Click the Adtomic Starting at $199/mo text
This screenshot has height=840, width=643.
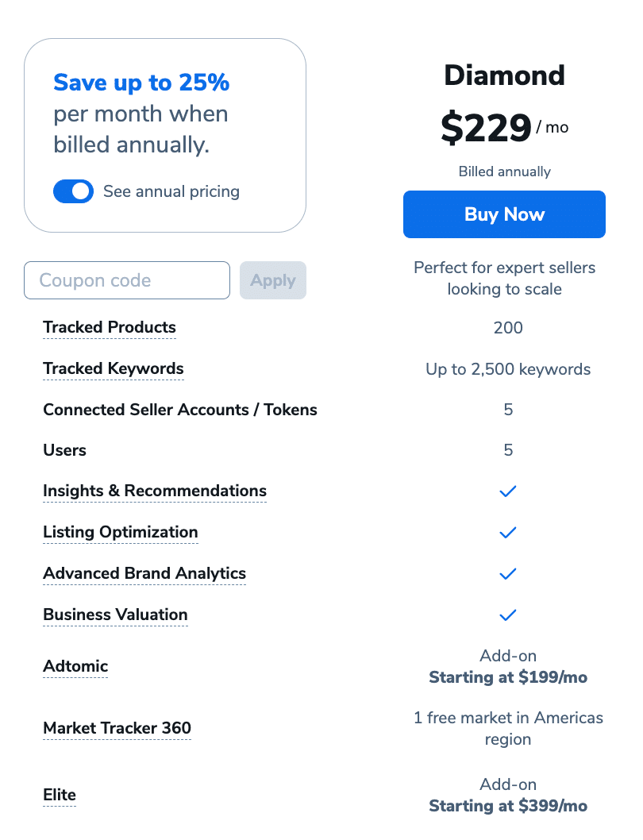(x=508, y=677)
